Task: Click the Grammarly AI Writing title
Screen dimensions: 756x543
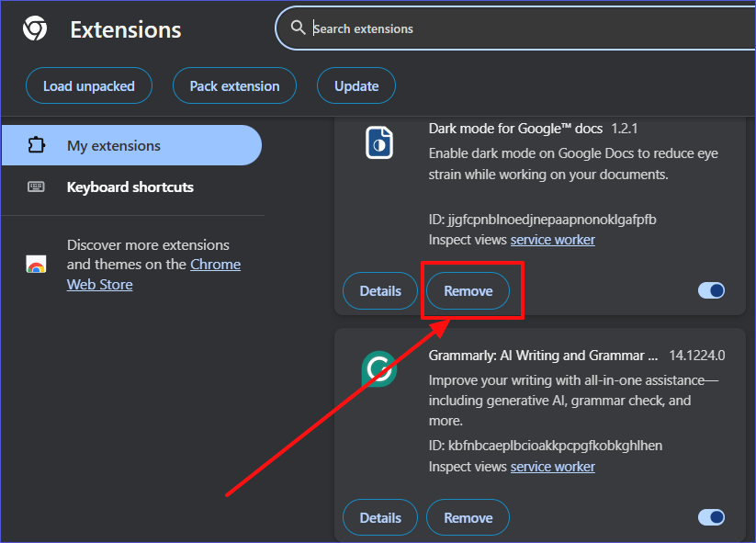Action: click(543, 356)
